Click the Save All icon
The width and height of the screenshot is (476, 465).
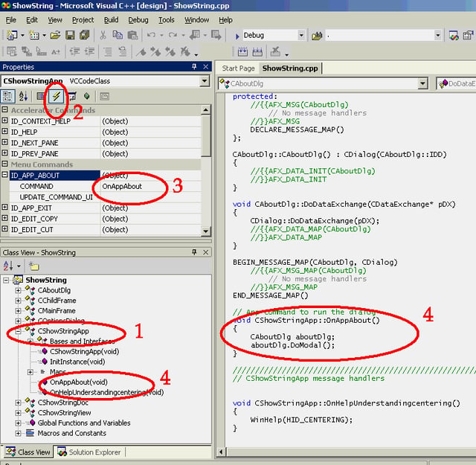click(84, 35)
